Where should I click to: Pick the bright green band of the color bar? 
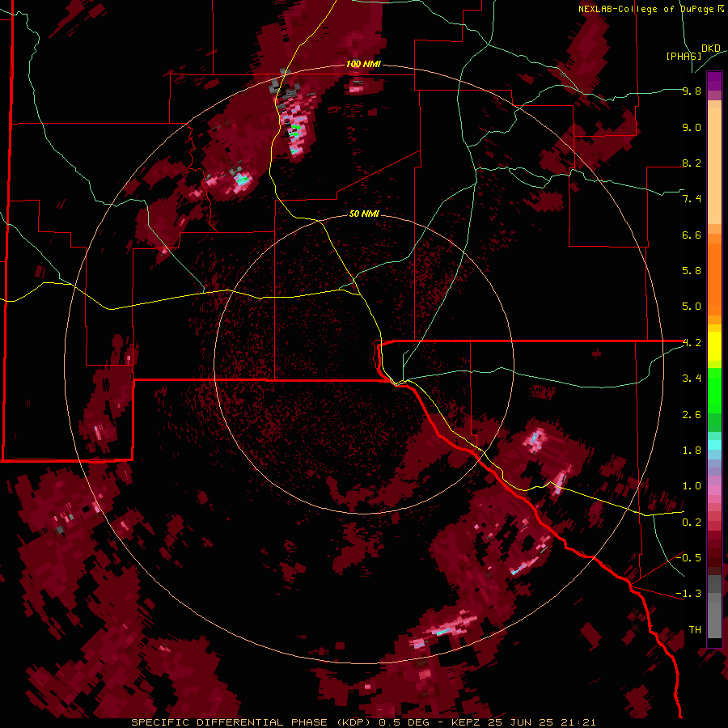click(x=714, y=391)
